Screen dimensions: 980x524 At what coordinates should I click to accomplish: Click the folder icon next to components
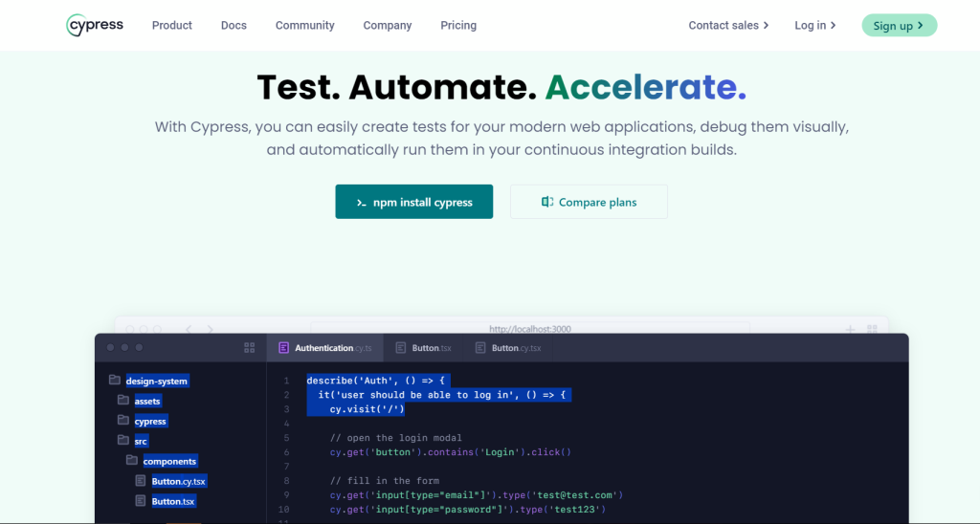point(132,460)
